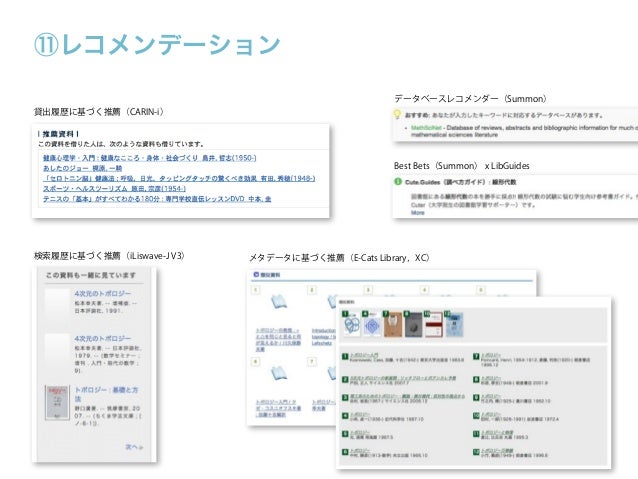Select the red and white cover thumbnail numbered 10
The height and width of the screenshot is (479, 638).
tap(433, 325)
